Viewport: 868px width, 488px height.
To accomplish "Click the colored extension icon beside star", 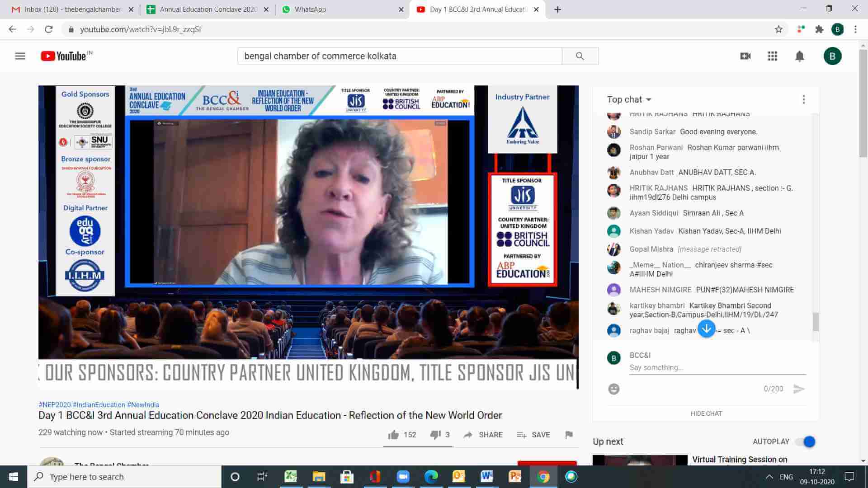I will click(x=801, y=29).
